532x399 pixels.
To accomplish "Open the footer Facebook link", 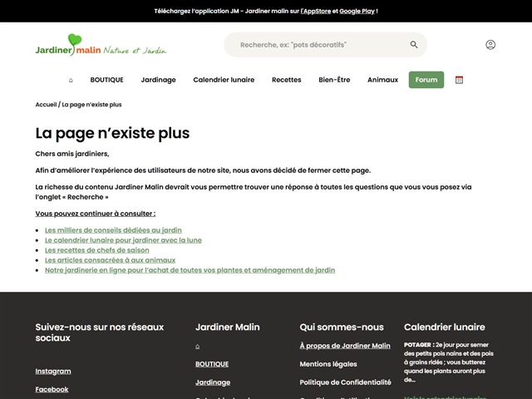I will tap(52, 390).
